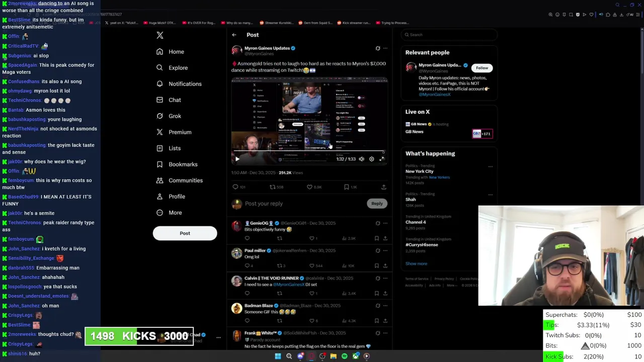Expand the More menu in sidebar
The height and width of the screenshot is (362, 644).
point(169,213)
